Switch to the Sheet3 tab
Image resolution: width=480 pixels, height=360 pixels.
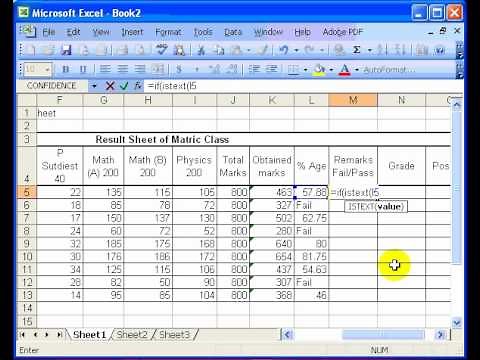174,334
